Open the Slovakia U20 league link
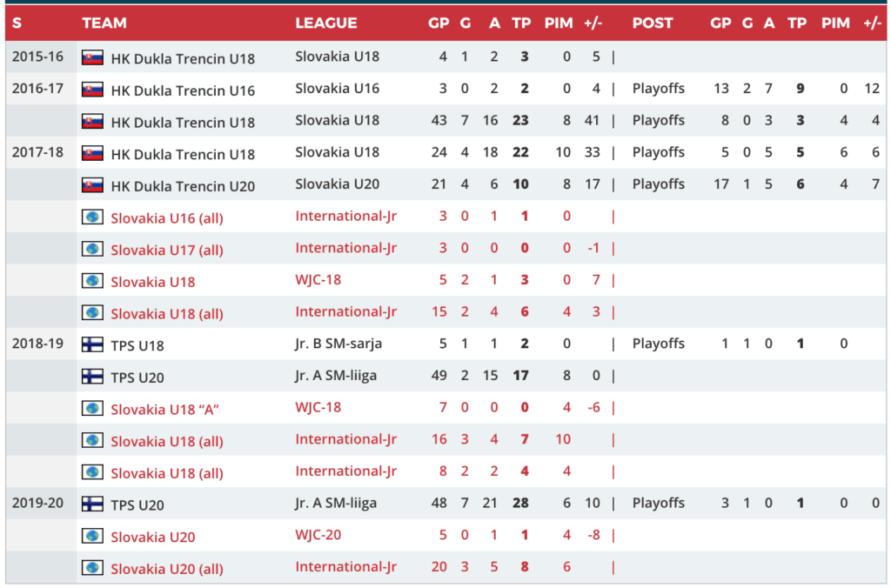The image size is (891, 588). click(337, 184)
